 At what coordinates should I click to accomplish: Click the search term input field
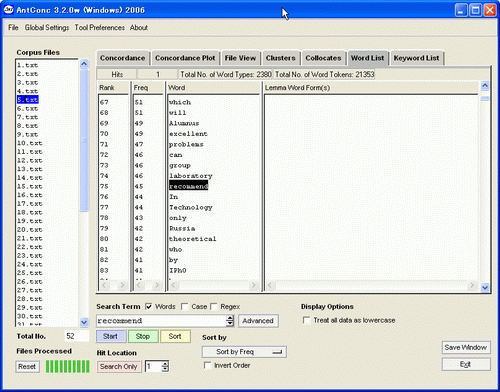[x=161, y=321]
